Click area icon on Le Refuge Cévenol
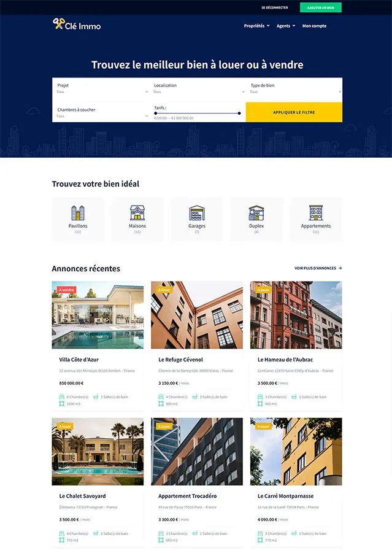392x553 pixels. pos(161,403)
